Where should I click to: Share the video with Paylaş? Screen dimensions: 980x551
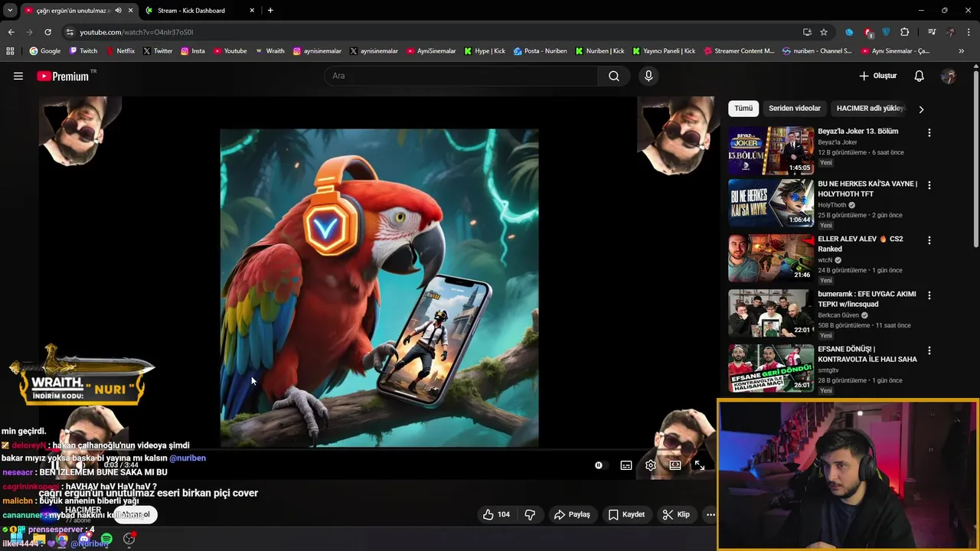pos(572,514)
